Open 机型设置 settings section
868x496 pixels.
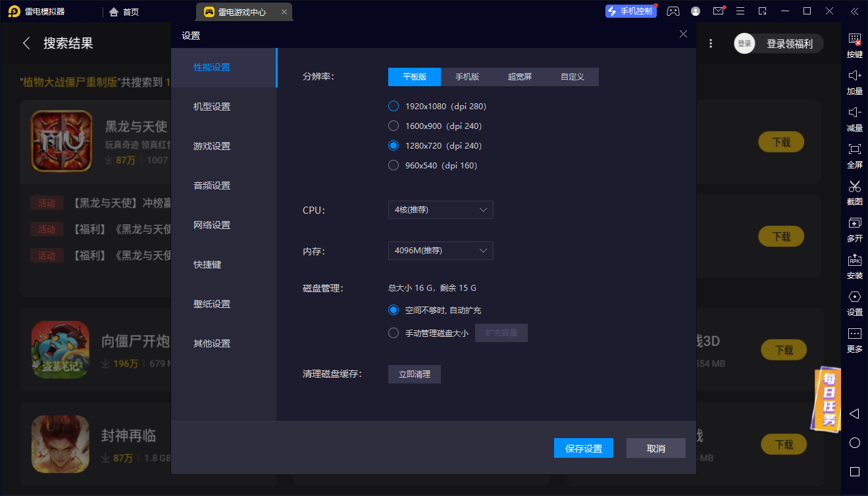coord(224,107)
